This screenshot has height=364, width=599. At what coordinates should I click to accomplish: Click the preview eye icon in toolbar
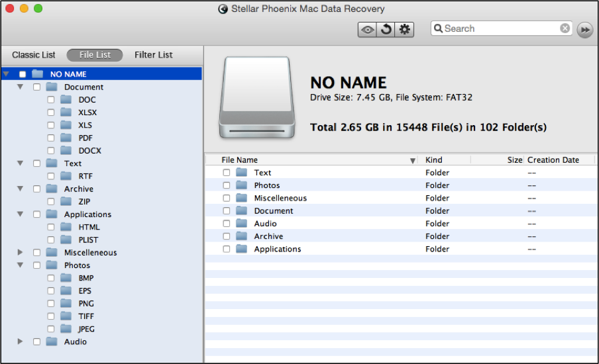(367, 29)
